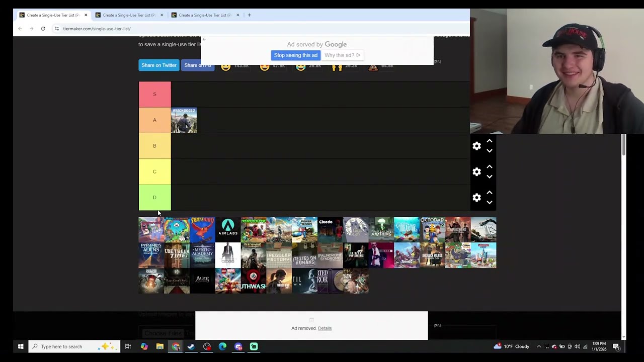Image resolution: width=644 pixels, height=362 pixels.
Task: Switch to Chrome in the taskbar
Action: (176, 346)
